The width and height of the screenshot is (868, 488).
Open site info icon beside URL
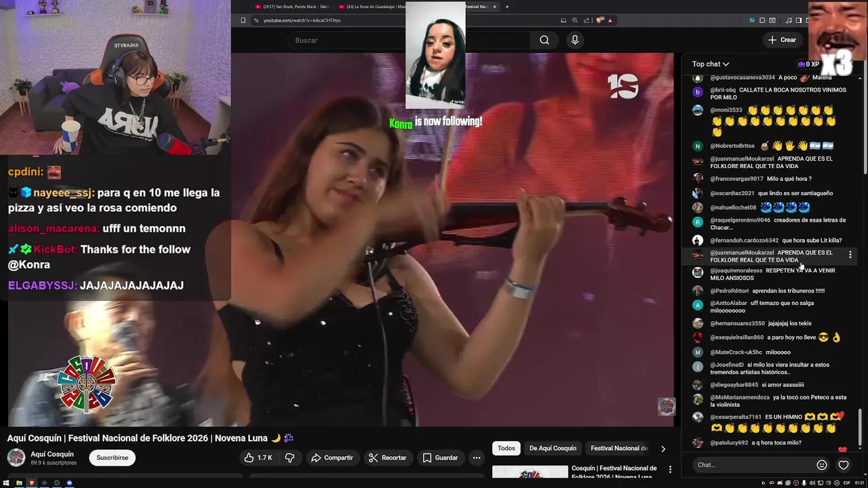[256, 20]
